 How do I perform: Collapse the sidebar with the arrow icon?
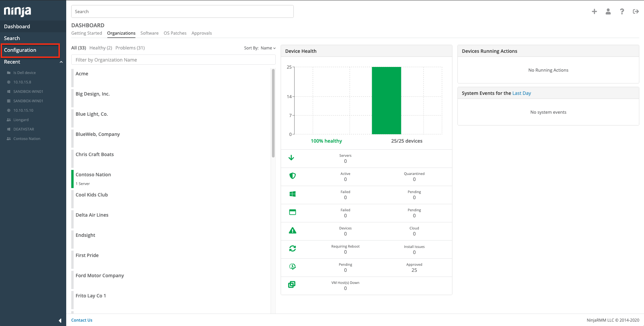[x=60, y=321]
